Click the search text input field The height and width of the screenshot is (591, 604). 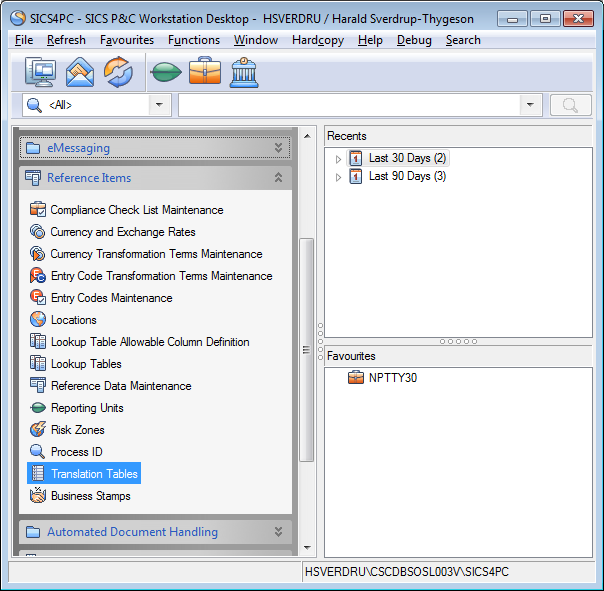348,105
